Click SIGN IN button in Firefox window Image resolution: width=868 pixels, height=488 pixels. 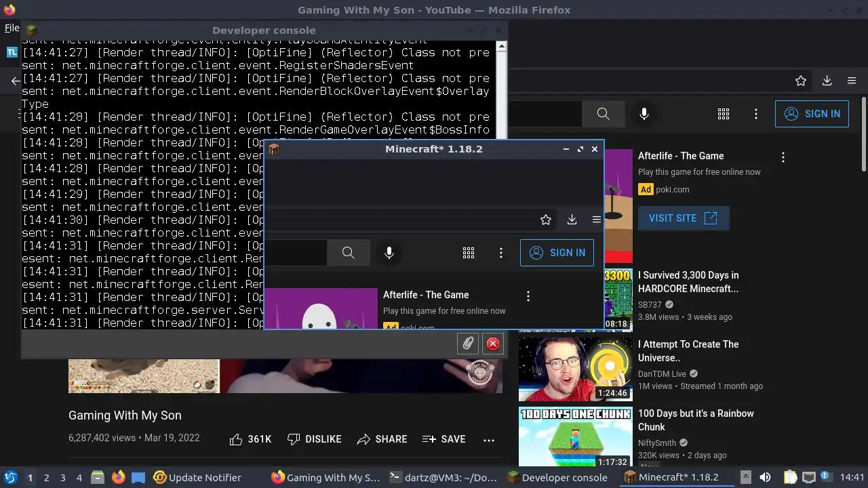(x=812, y=114)
